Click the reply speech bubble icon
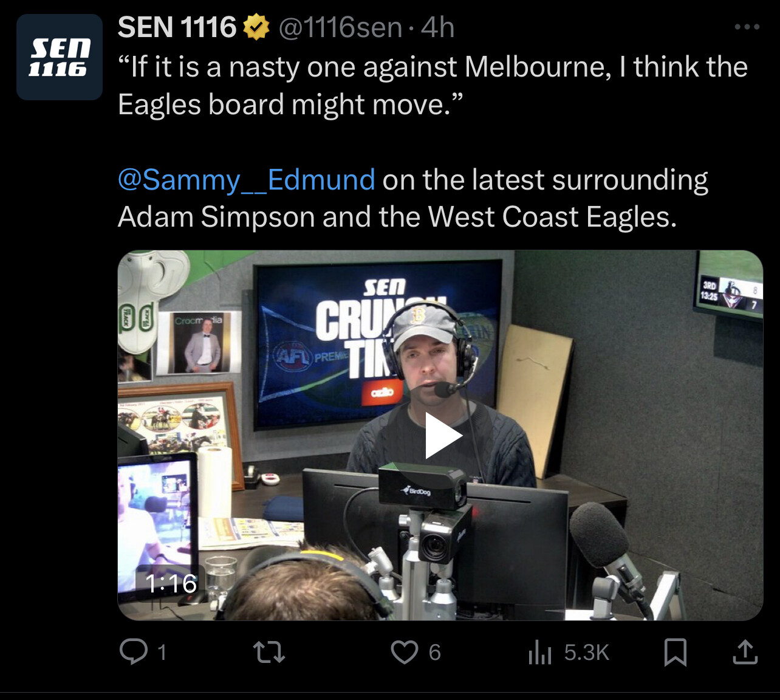780x700 pixels. coord(134,652)
